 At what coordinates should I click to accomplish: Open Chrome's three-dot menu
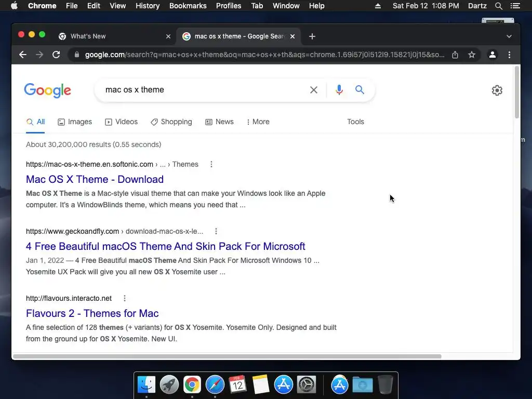(509, 55)
